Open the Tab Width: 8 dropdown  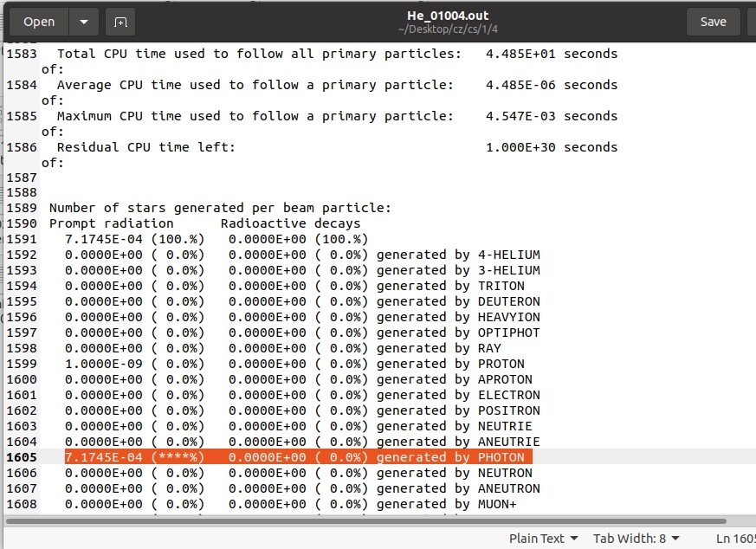[x=636, y=539]
